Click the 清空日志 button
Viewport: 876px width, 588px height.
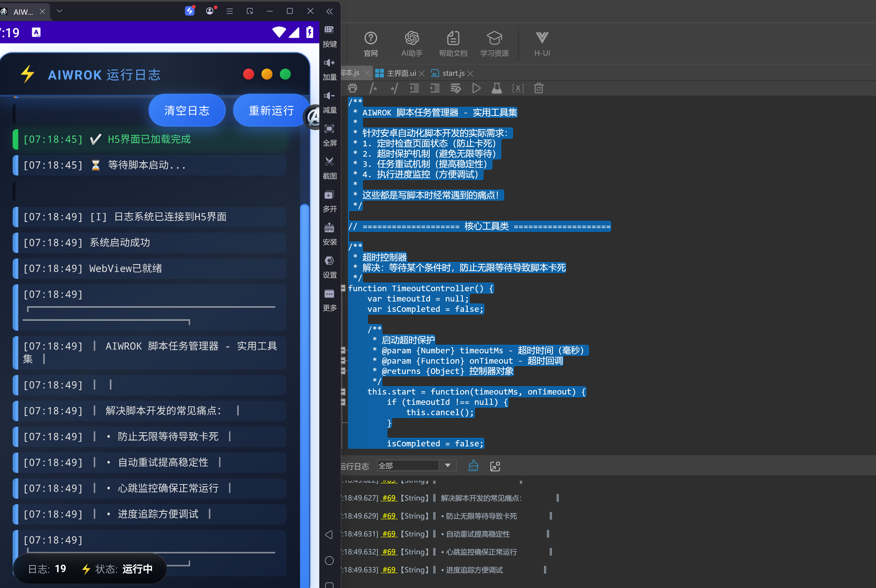(x=187, y=110)
